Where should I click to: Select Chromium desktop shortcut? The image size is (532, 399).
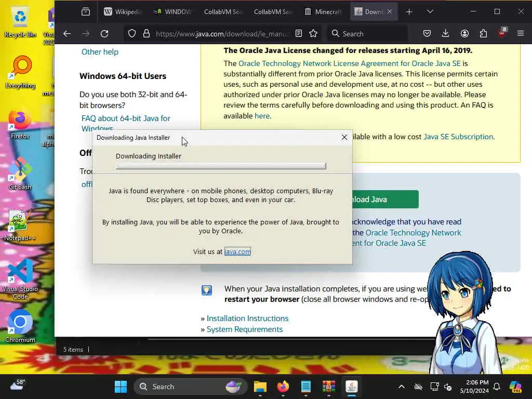click(20, 326)
